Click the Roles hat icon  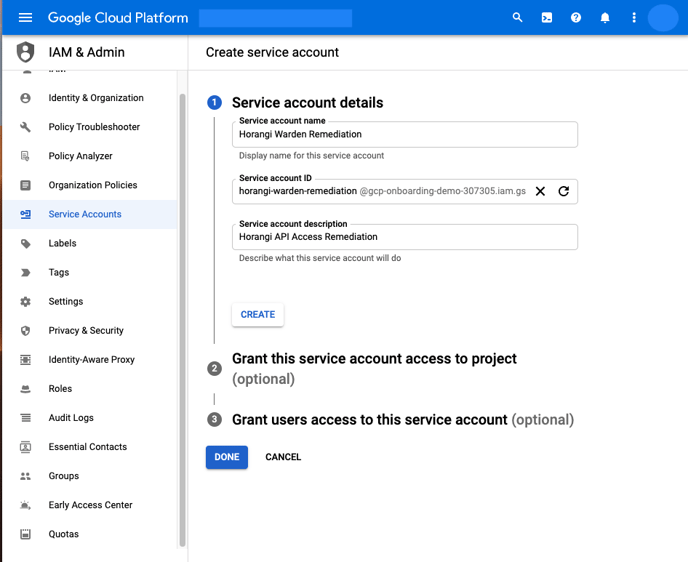[25, 389]
